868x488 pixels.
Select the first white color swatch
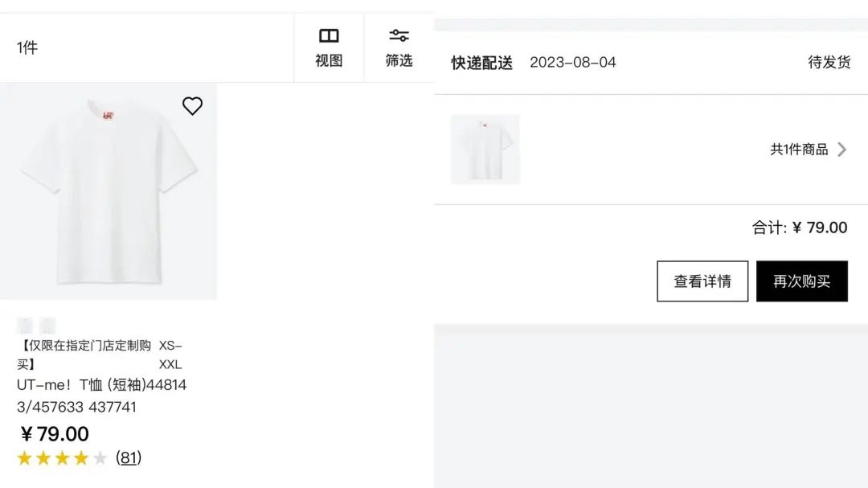click(24, 325)
